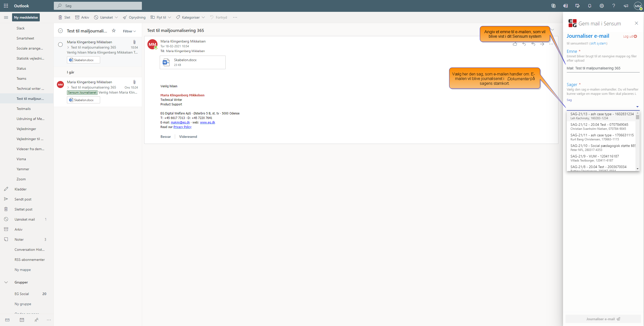Click Videresend under the message

(188, 137)
